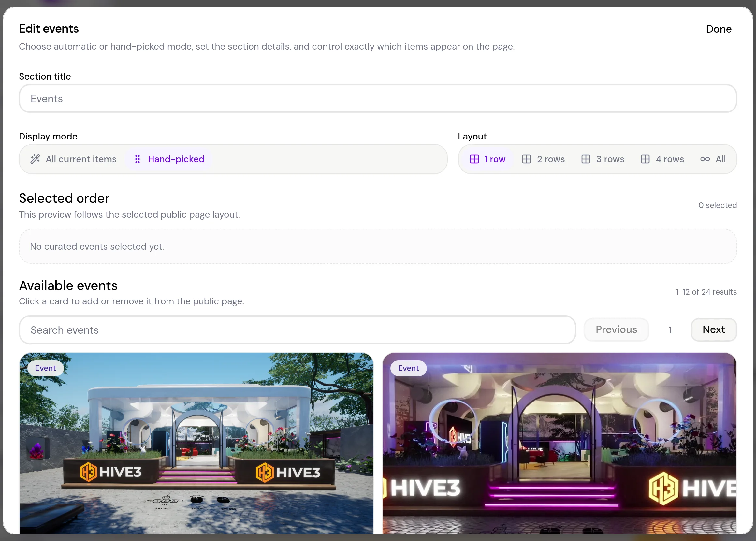Choose 1 row layout
This screenshot has height=541, width=756.
(x=487, y=159)
